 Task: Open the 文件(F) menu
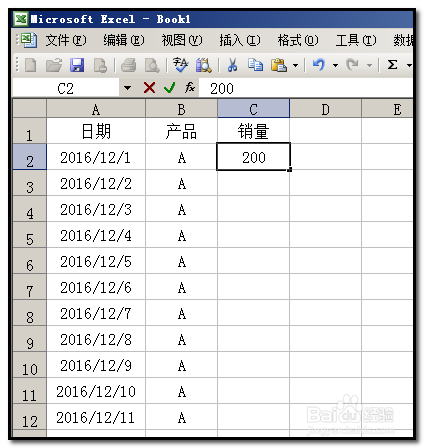point(66,40)
